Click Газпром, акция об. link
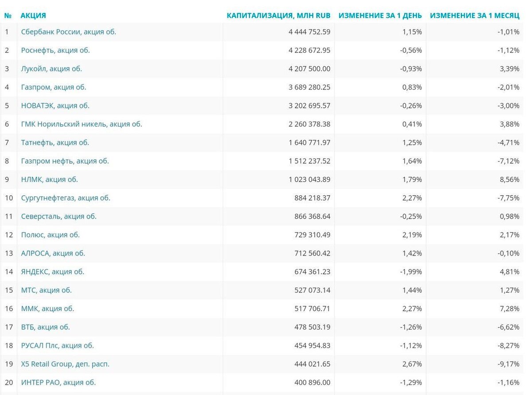This screenshot has height=395, width=532. [54, 87]
